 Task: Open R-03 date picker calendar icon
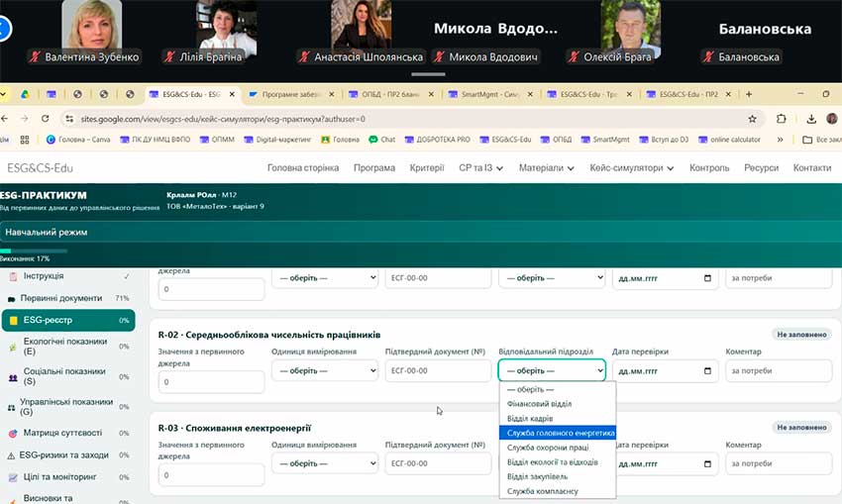click(x=707, y=463)
